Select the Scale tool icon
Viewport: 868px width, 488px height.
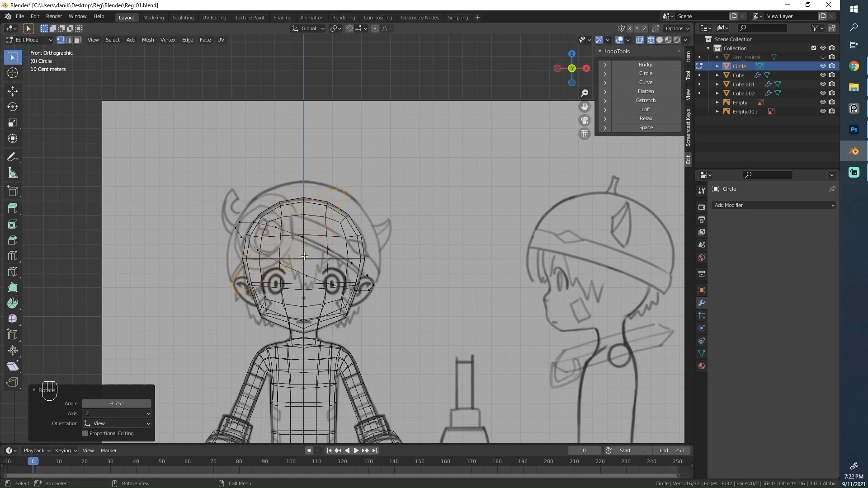click(x=13, y=123)
